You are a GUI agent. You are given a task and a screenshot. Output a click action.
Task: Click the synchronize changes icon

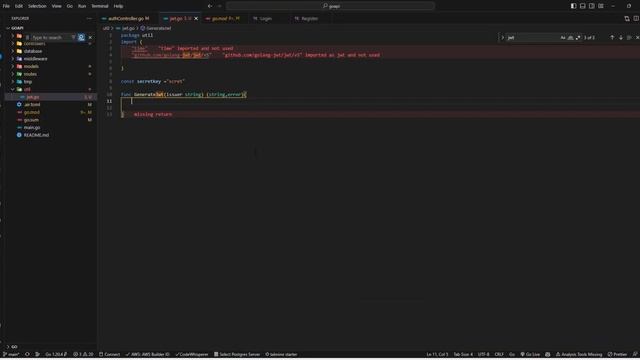click(x=27, y=354)
